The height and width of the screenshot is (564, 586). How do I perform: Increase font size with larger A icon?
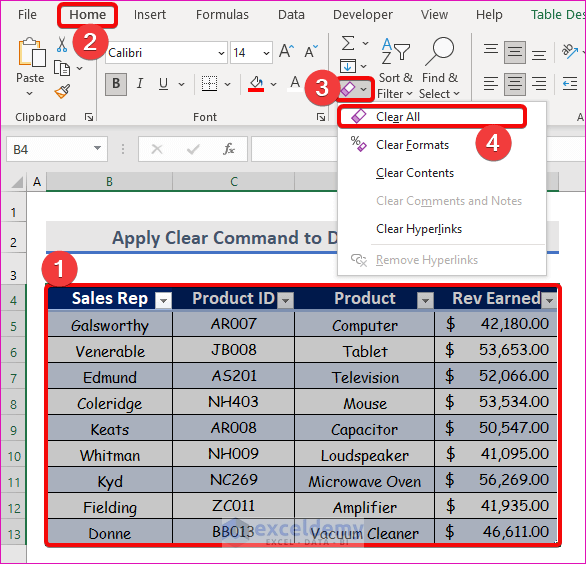pyautogui.click(x=287, y=52)
